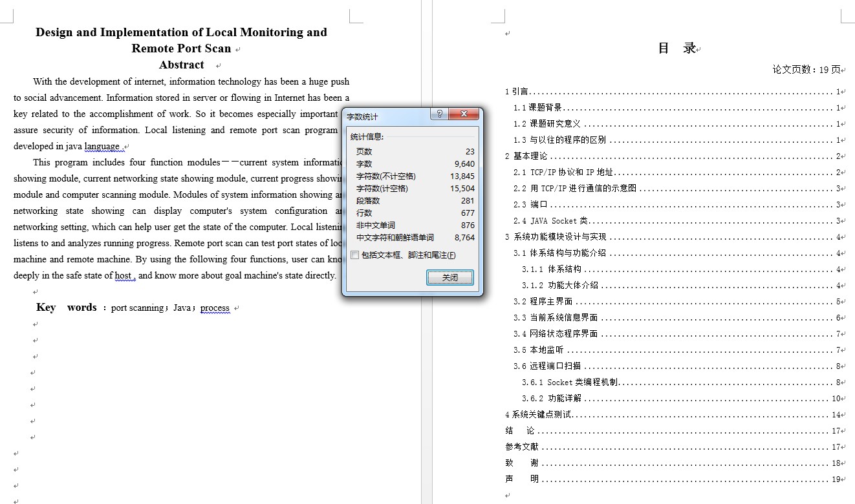Close the 字数统计 dialog with the red X
The width and height of the screenshot is (855, 504).
tap(464, 114)
